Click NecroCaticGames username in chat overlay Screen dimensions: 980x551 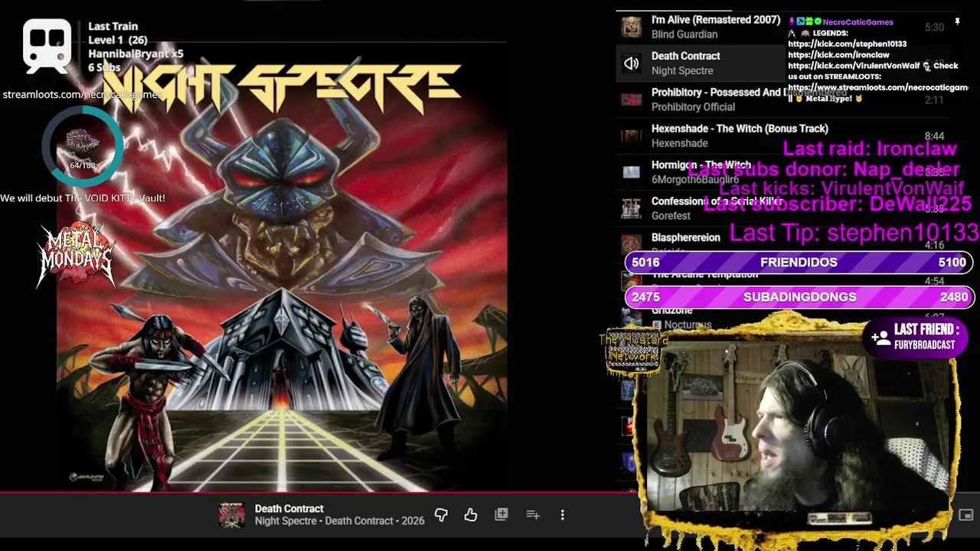pos(857,22)
